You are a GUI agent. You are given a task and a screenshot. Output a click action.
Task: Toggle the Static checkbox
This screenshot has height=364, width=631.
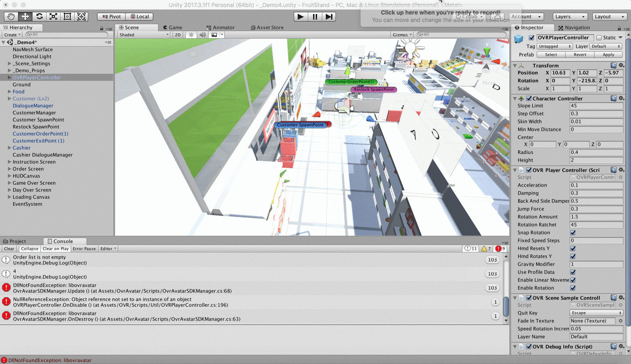[x=599, y=38]
